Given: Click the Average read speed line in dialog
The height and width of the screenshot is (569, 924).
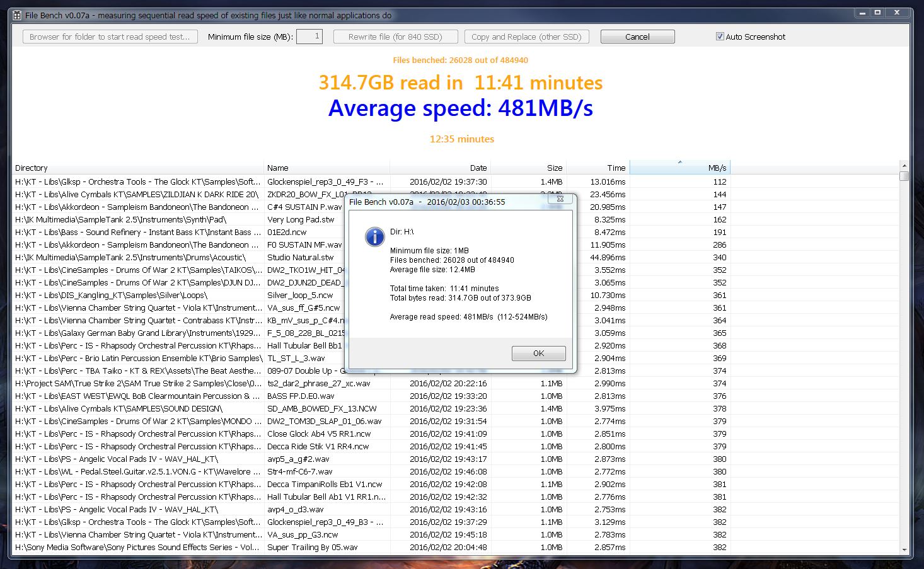Looking at the screenshot, I should click(x=468, y=316).
